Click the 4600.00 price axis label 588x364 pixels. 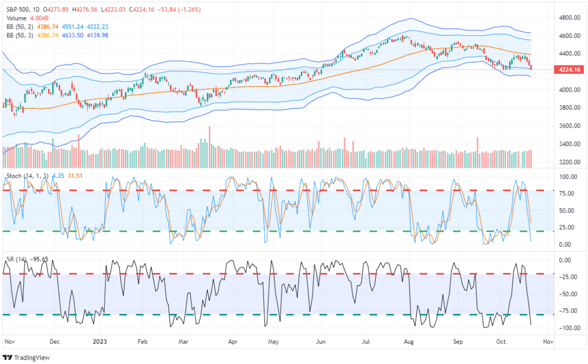(570, 35)
